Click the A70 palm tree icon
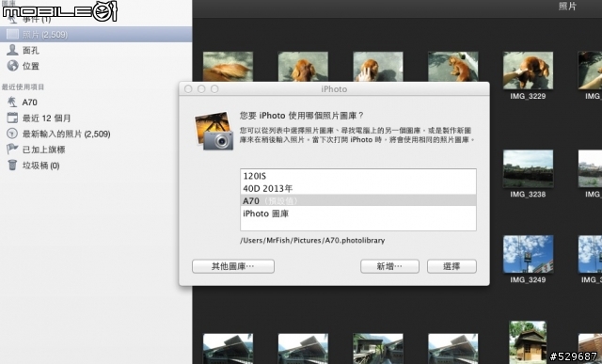 12,102
